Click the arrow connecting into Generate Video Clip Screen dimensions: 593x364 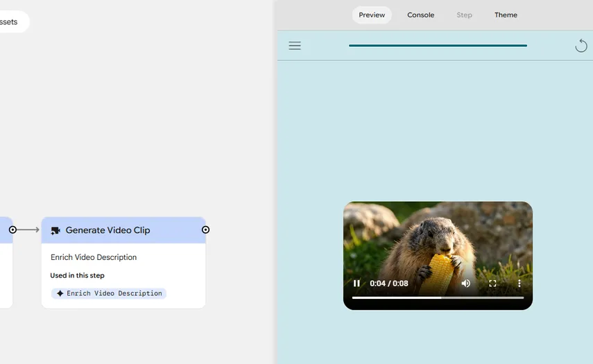point(28,229)
